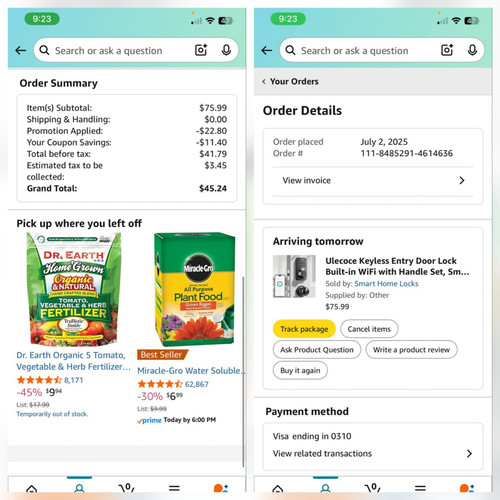500x500 pixels.
Task: Tap magnifier icon in right search bar
Action: point(290,50)
